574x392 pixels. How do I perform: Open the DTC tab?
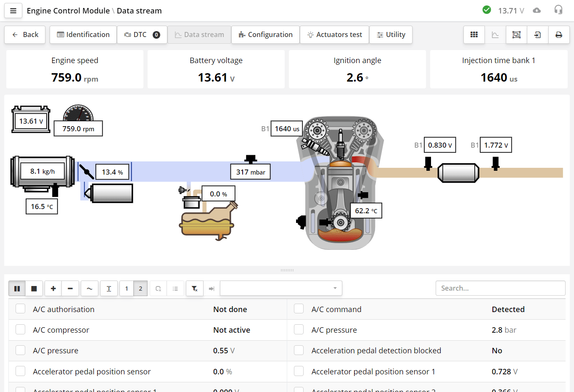142,34
